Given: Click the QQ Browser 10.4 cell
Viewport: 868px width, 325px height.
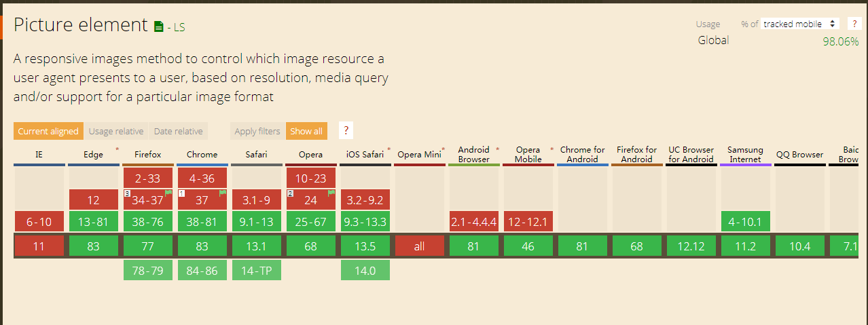Looking at the screenshot, I should tap(799, 246).
